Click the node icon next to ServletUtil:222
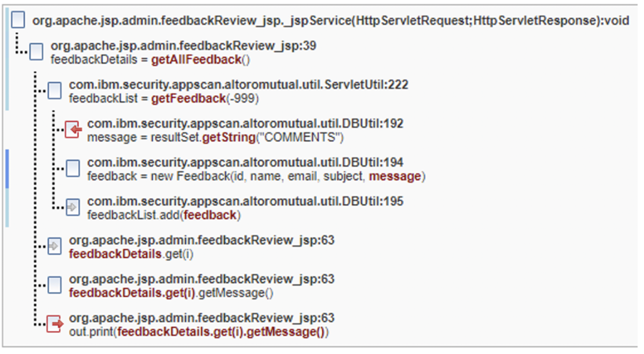The image size is (644, 354). [x=54, y=91]
